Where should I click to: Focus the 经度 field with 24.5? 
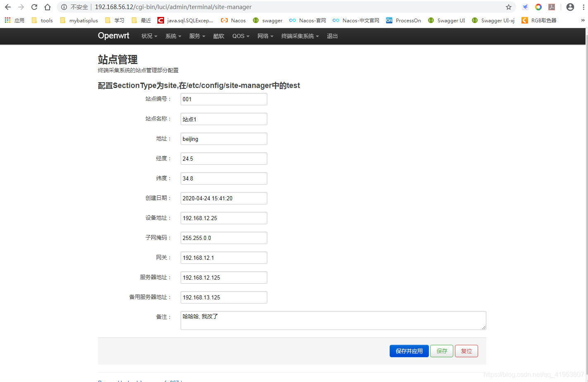pyautogui.click(x=224, y=159)
